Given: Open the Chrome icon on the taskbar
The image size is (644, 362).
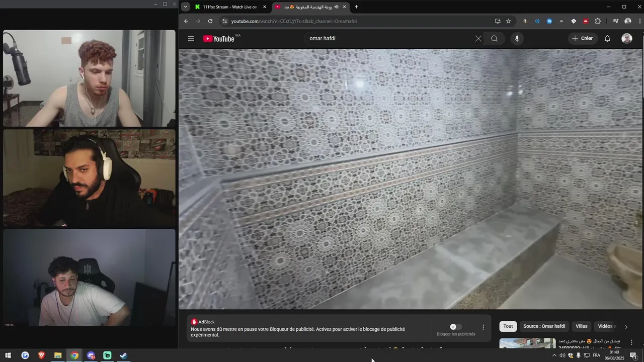Looking at the screenshot, I should click(x=74, y=355).
